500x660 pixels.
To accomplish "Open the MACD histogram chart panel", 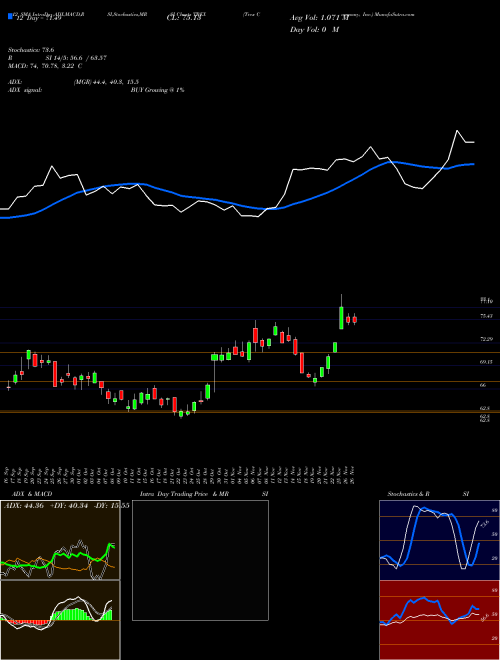I will point(60,620).
